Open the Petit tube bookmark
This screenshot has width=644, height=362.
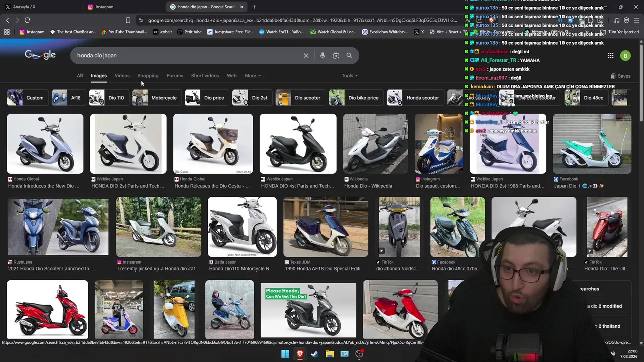[189, 32]
